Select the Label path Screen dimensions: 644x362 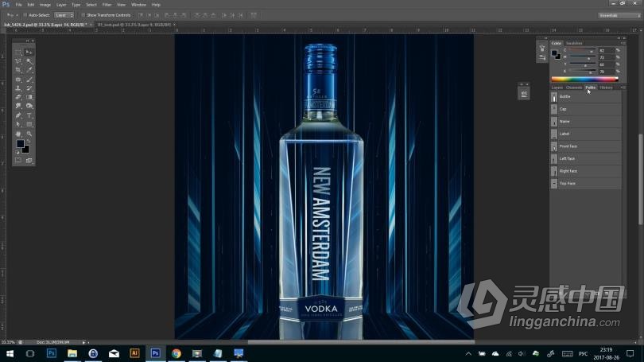click(586, 134)
